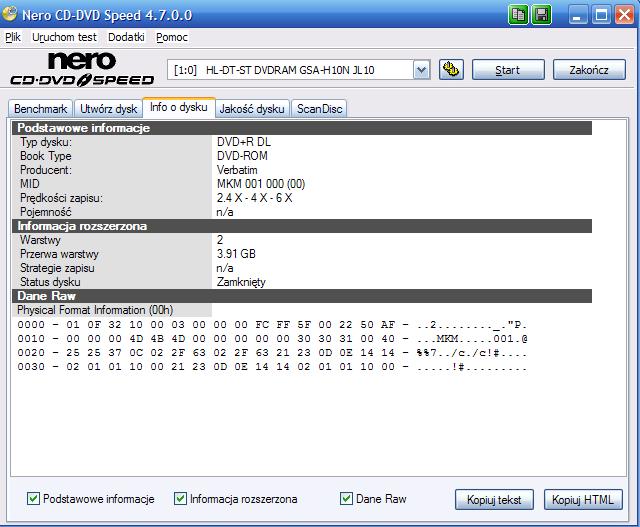Click the Nero CD-DVD Speed logo
Viewport: 640px width, 527px height.
(82, 69)
